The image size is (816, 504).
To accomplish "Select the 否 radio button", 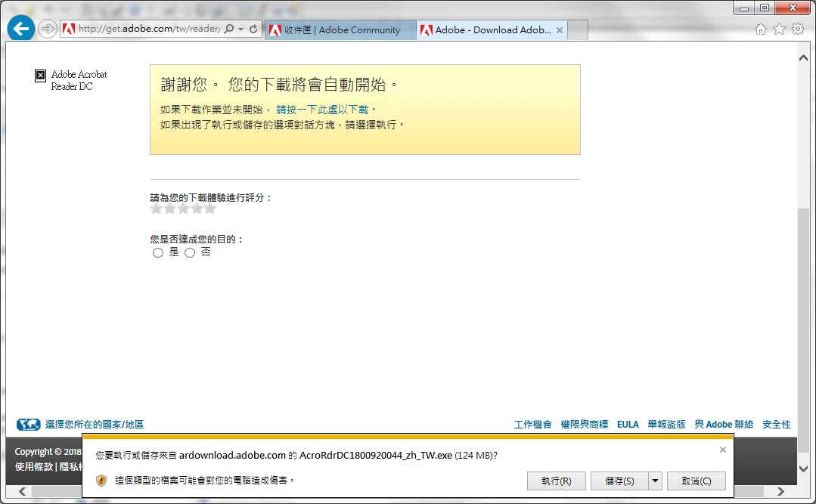I will point(190,253).
